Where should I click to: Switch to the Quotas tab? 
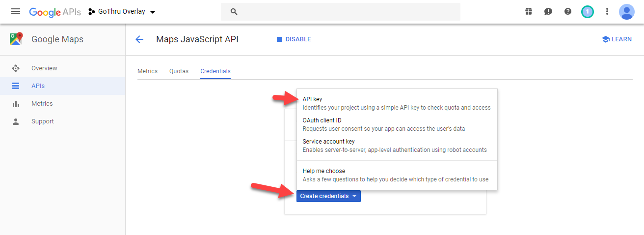point(179,71)
